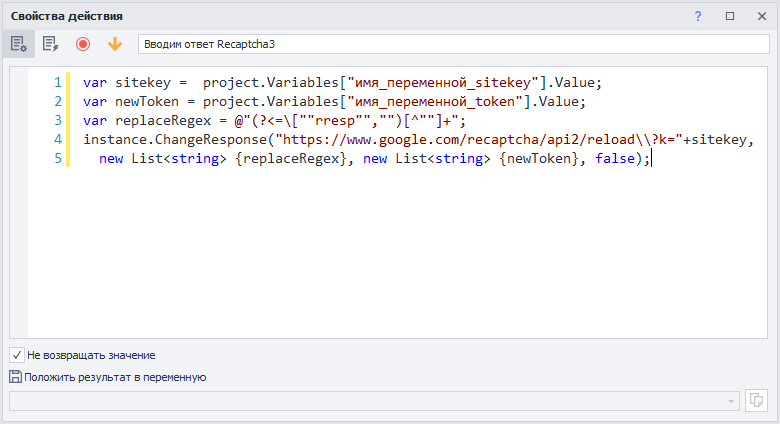Click the orange down arrow icon
The height and width of the screenshot is (424, 780).
(x=115, y=44)
